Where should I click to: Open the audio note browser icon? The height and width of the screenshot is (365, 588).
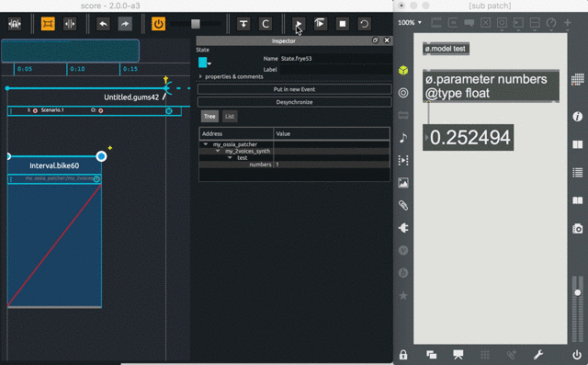[403, 138]
